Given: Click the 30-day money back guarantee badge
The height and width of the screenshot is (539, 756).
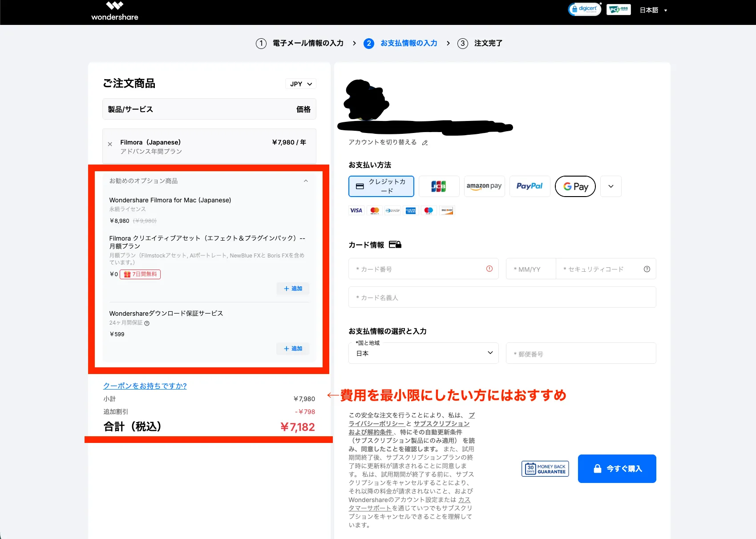Looking at the screenshot, I should [x=545, y=469].
